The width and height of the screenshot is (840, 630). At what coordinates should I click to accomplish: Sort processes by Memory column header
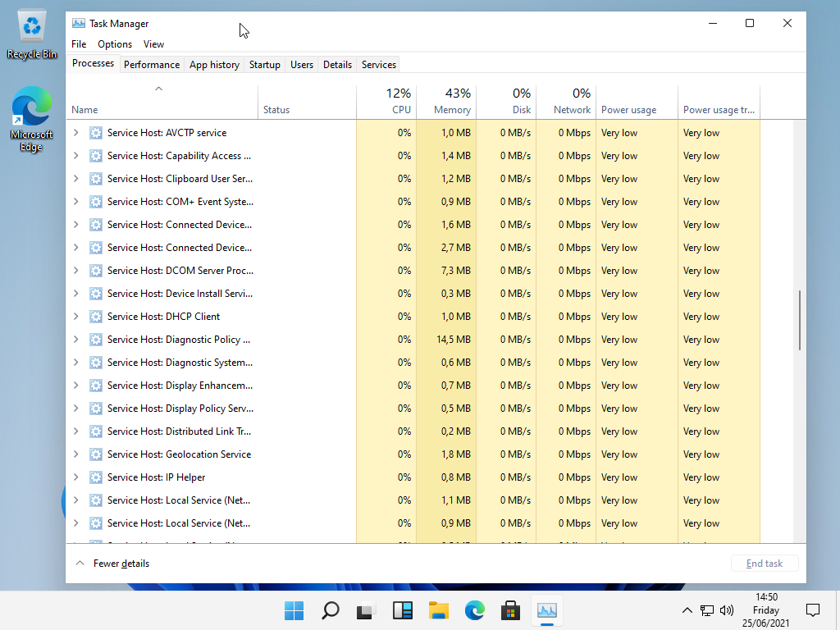point(445,102)
